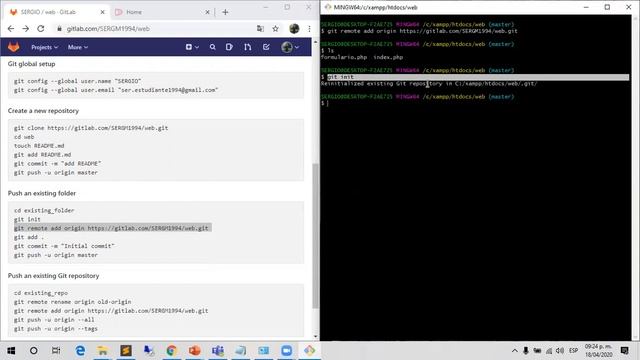Viewport: 640px width, 360px height.
Task: Click the highlighted 'git init' terminal line
Action: [x=475, y=77]
